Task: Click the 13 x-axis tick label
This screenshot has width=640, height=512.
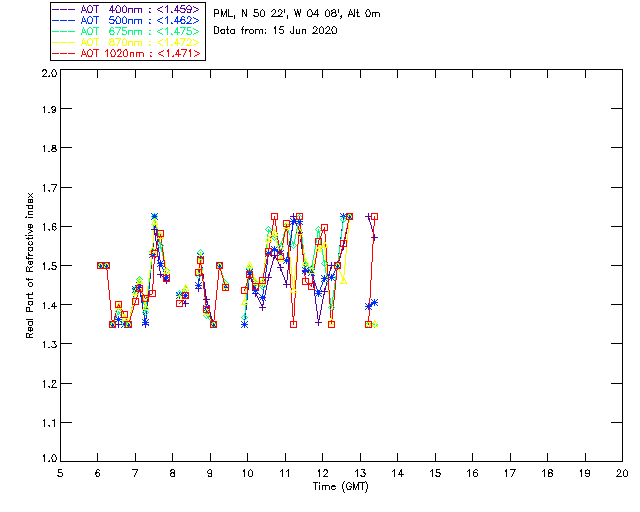Action: coord(360,473)
